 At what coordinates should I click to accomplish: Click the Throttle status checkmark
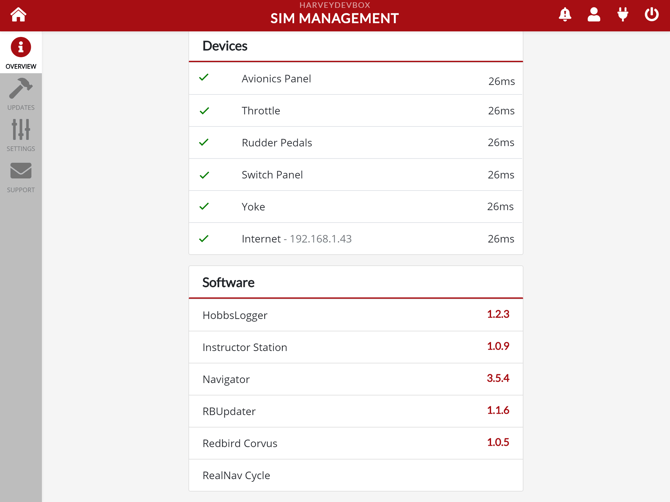coord(204,111)
